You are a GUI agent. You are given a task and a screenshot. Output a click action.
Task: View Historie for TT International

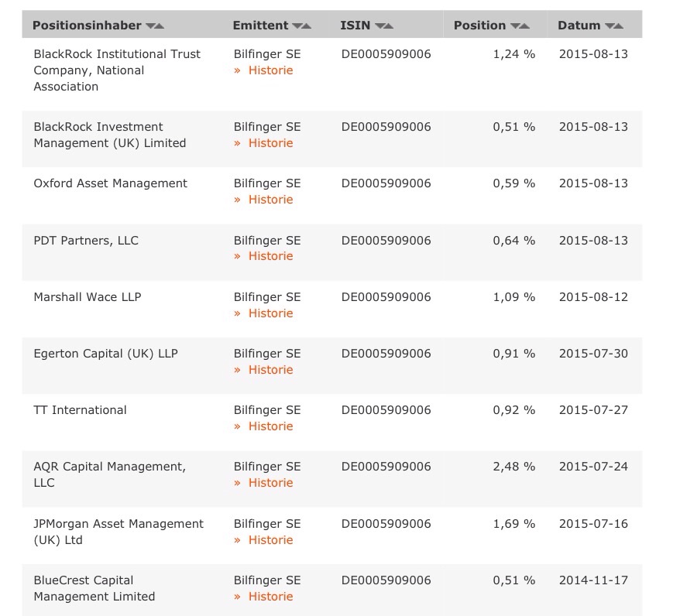270,426
